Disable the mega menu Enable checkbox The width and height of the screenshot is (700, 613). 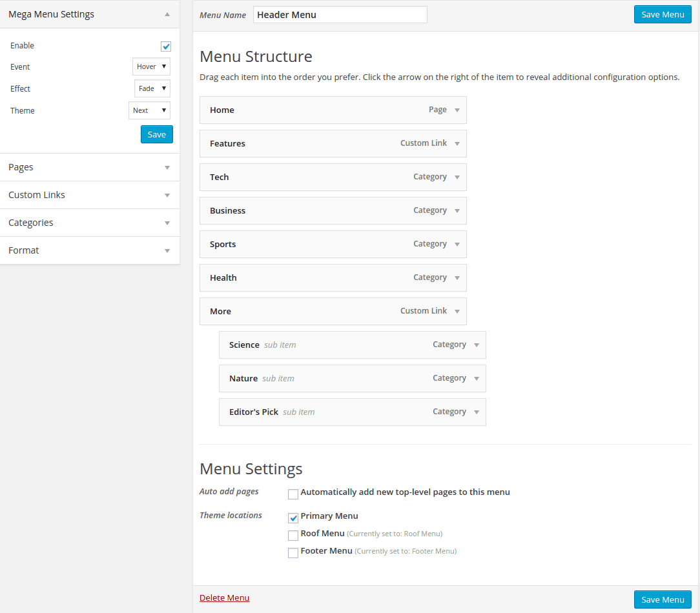tap(166, 46)
